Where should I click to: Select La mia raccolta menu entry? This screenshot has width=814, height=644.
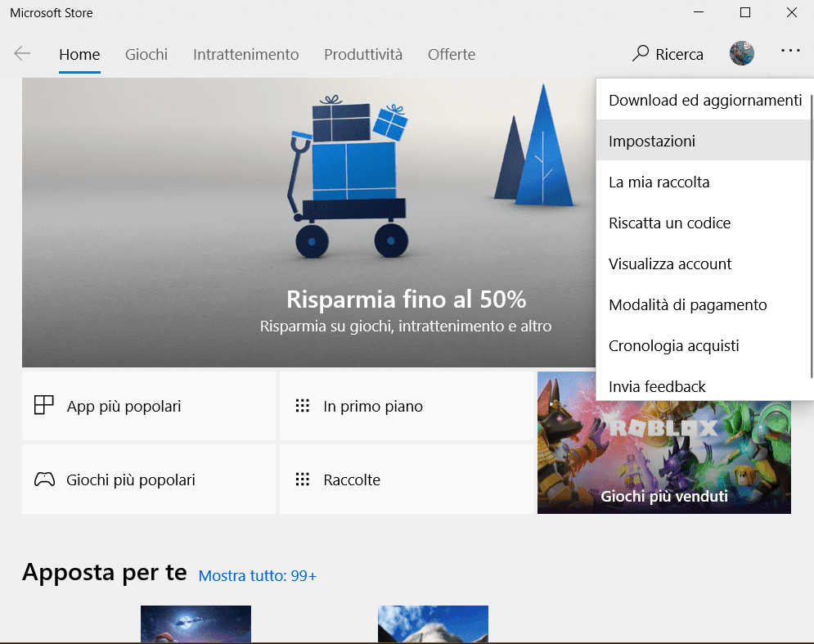tap(659, 182)
